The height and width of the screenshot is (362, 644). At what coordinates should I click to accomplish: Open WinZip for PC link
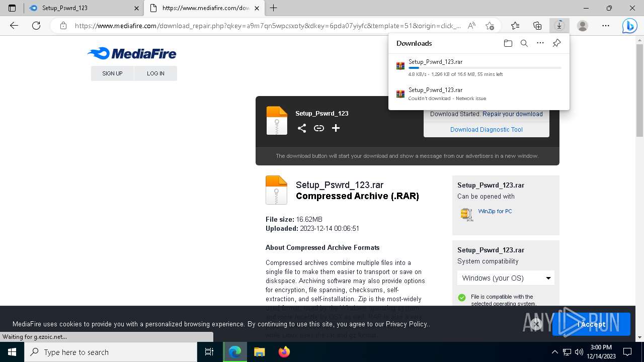[x=495, y=211]
